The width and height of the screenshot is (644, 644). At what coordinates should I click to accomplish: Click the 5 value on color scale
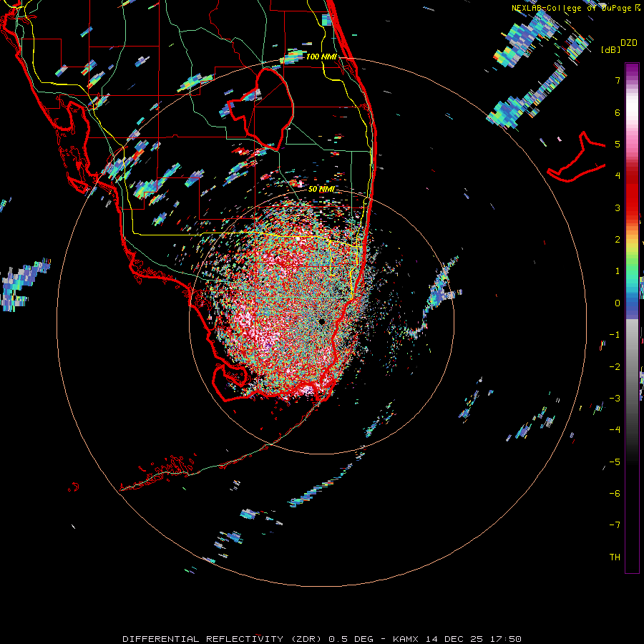coord(618,145)
